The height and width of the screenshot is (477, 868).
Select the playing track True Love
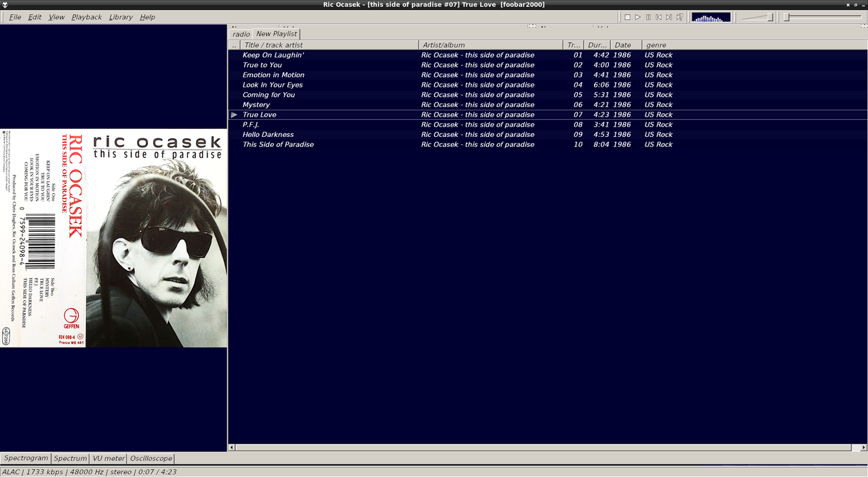(547, 115)
